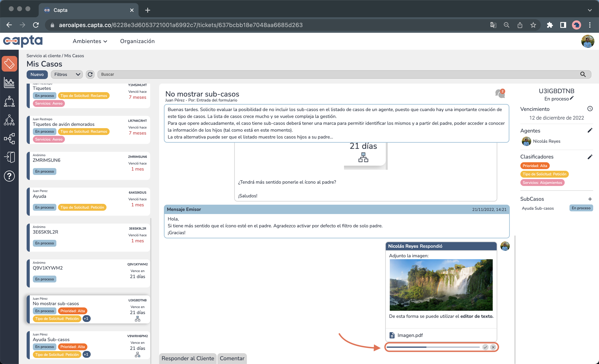Select the Responder al Cliente tab
The image size is (599, 364).
pos(188,358)
